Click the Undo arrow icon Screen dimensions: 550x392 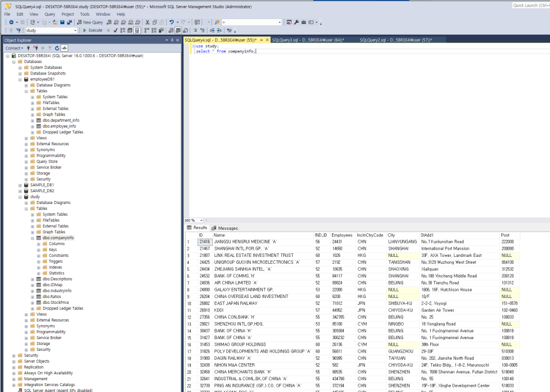172,22
